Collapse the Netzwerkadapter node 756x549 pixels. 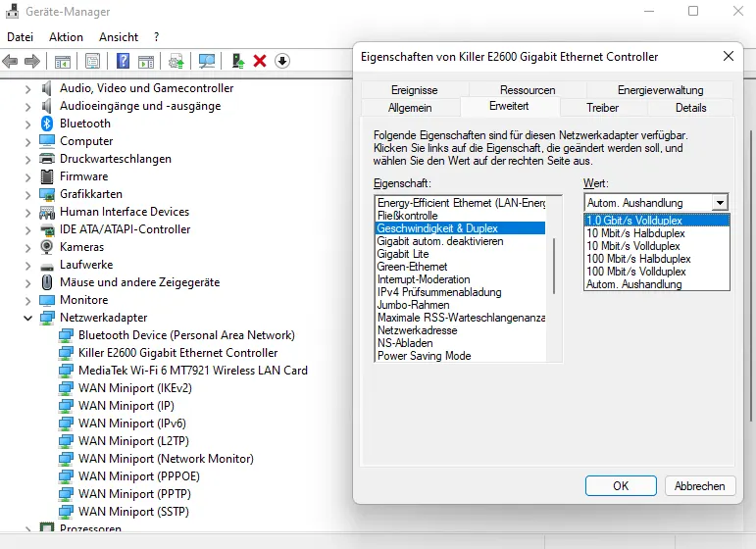tap(28, 318)
